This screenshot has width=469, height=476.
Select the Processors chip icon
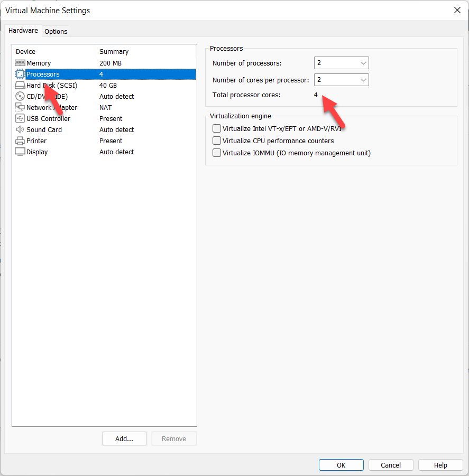point(20,74)
